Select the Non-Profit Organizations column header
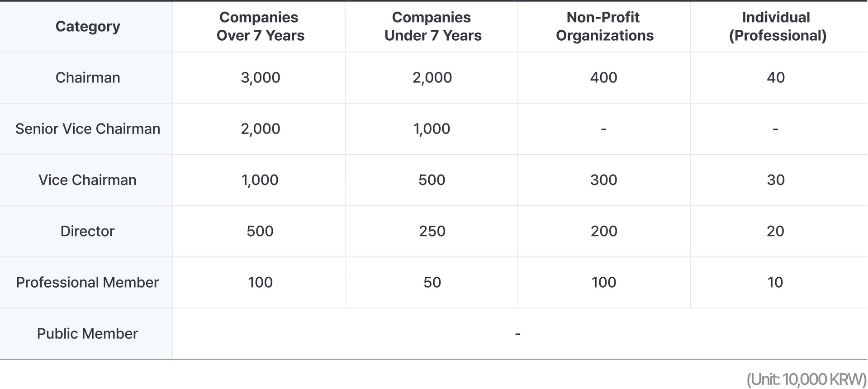Screen dimensions: 868x389 (604, 27)
